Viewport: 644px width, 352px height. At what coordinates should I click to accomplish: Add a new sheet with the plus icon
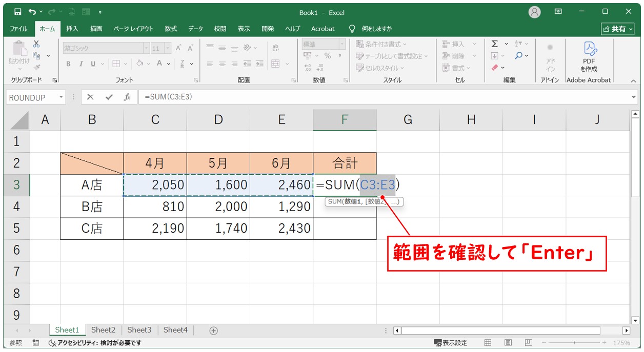coord(214,330)
